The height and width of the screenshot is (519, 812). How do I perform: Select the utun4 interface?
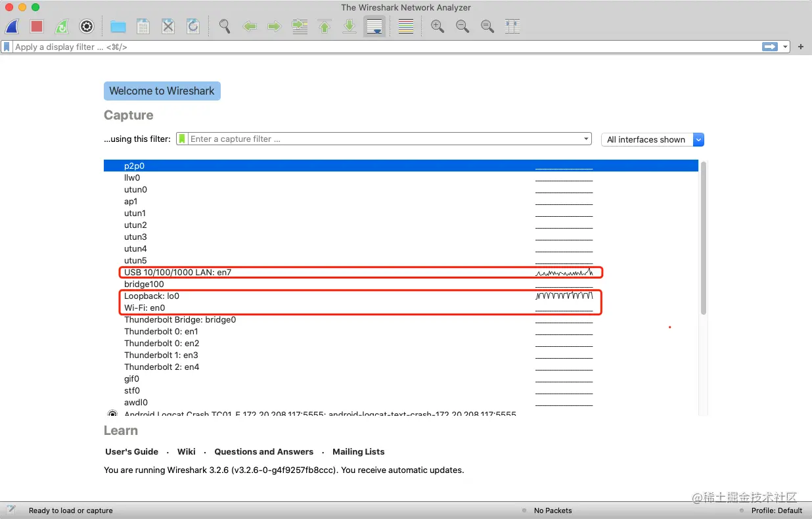tap(401, 248)
